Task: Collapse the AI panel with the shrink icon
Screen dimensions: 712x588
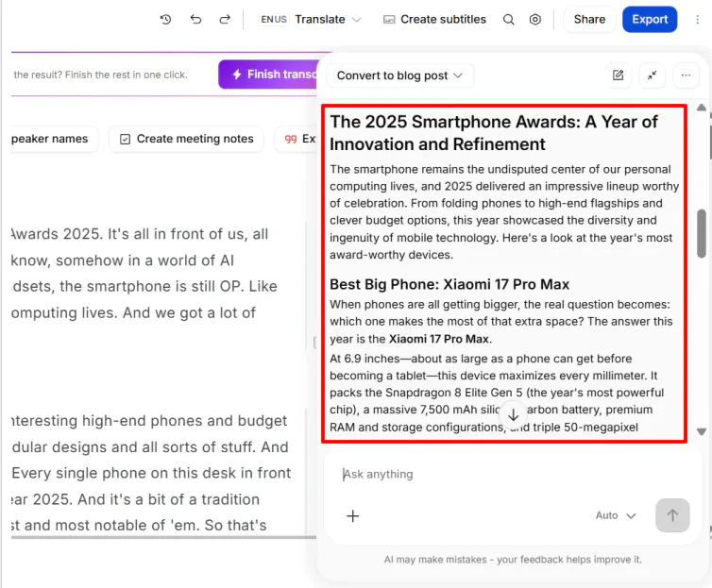Action: point(653,76)
